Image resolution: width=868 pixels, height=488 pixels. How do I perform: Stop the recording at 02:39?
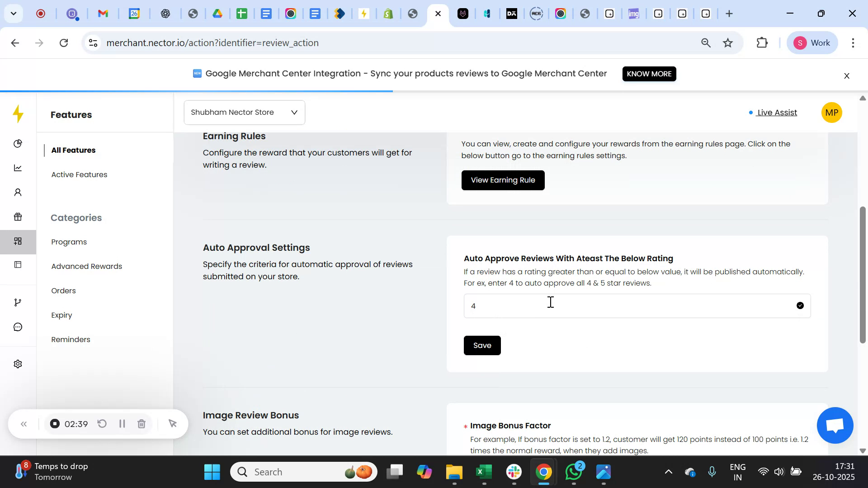tap(55, 423)
